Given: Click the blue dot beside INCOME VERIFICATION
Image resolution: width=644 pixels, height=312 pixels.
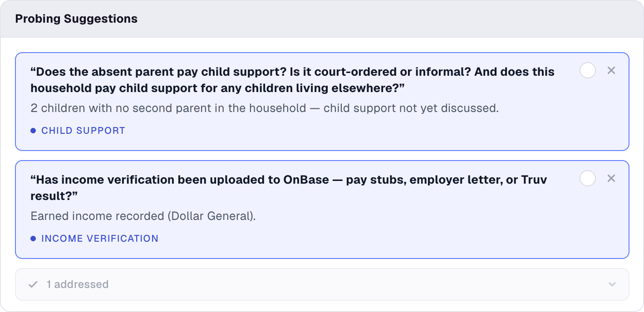Looking at the screenshot, I should pyautogui.click(x=33, y=239).
